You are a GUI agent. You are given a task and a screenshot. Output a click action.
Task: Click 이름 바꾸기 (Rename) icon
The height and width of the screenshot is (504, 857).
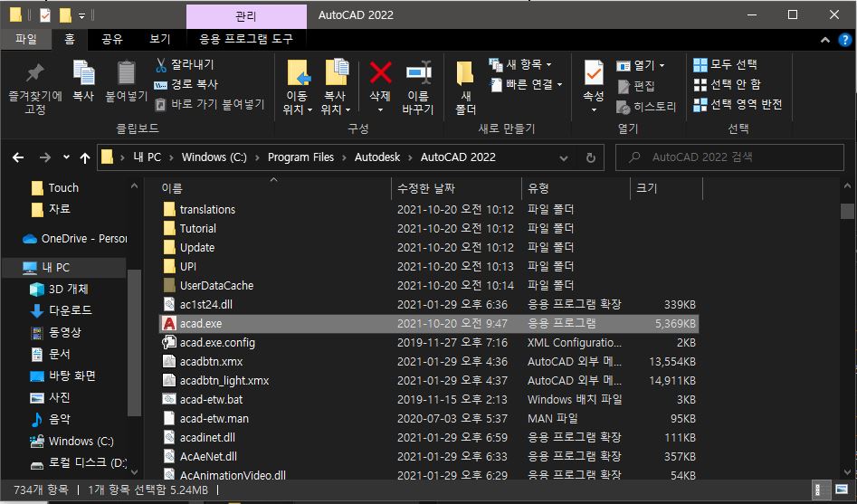click(x=419, y=72)
